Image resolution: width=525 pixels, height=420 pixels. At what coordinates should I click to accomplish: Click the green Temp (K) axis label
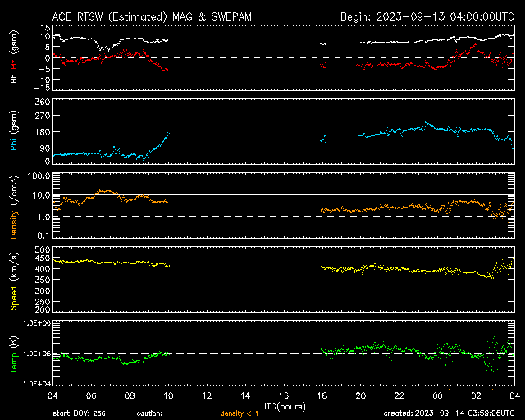pyautogui.click(x=14, y=355)
